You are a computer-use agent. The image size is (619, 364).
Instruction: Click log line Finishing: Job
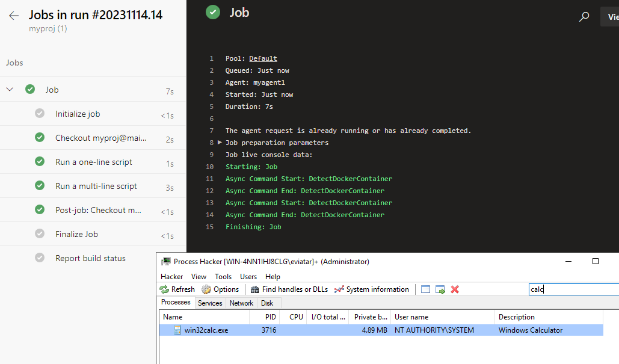click(253, 227)
